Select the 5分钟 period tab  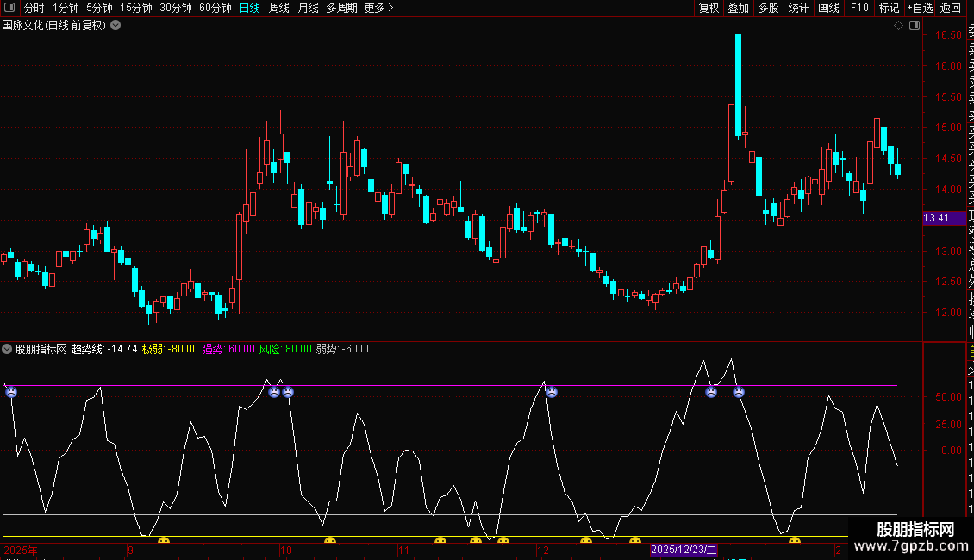[x=99, y=8]
